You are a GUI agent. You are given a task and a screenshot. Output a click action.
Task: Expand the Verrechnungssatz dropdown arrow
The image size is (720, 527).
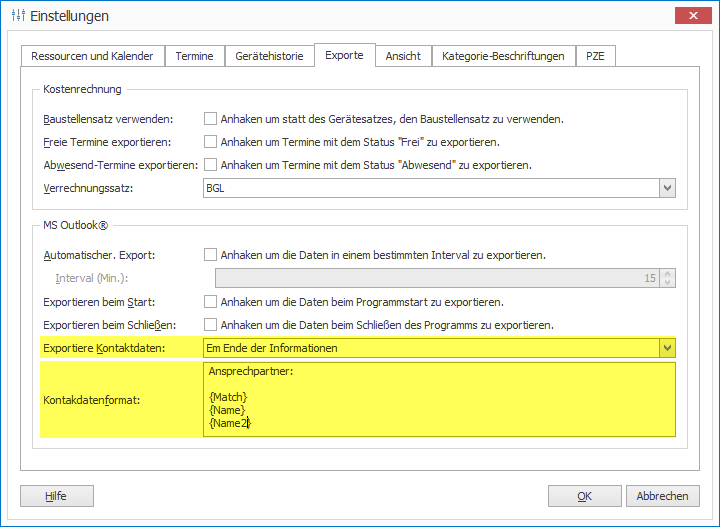click(667, 188)
